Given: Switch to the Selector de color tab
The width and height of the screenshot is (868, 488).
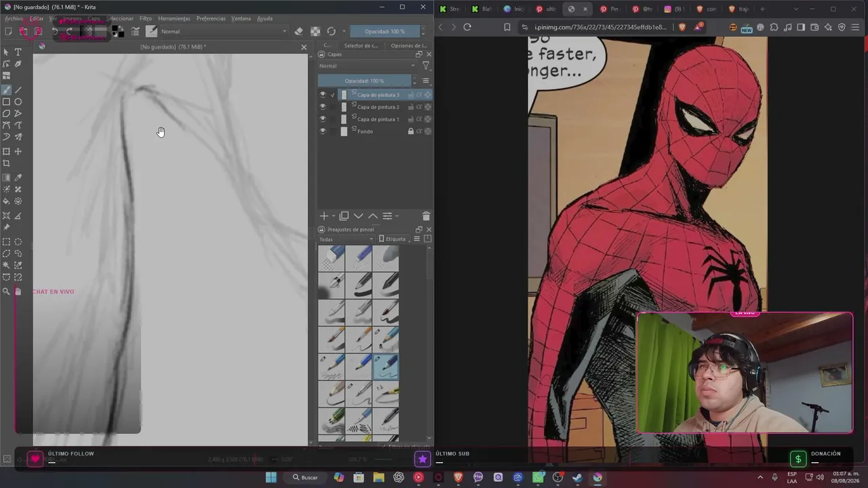Looking at the screenshot, I should coord(361,45).
